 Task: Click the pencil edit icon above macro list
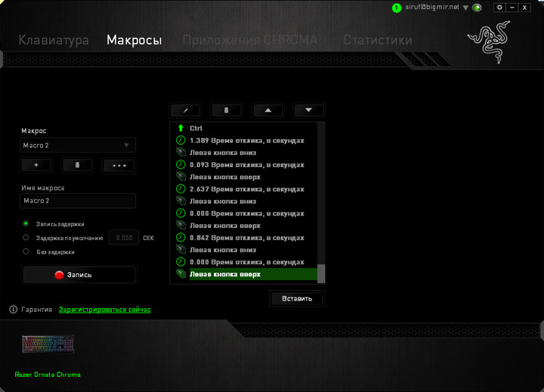pos(186,111)
